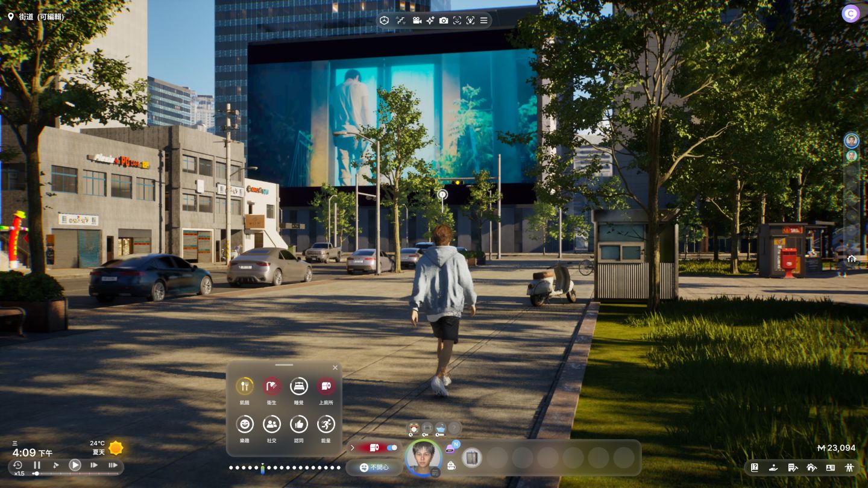Open the guide book help icon
The image size is (868, 488).
pos(754,468)
